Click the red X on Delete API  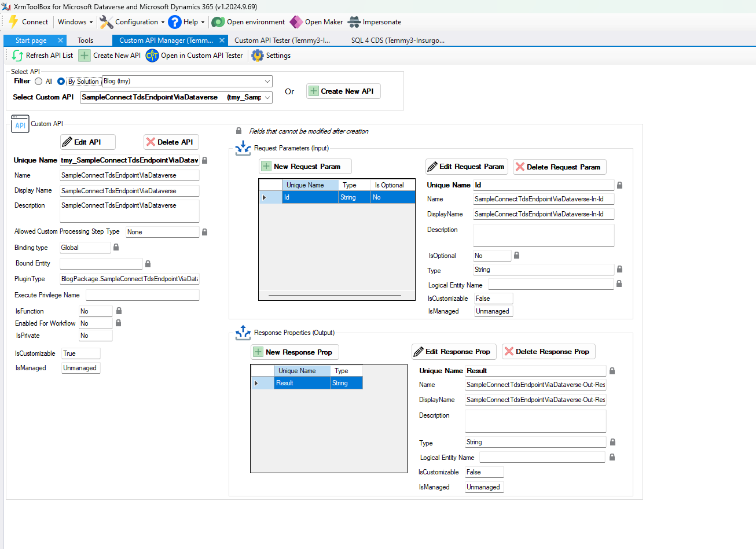[x=151, y=142]
